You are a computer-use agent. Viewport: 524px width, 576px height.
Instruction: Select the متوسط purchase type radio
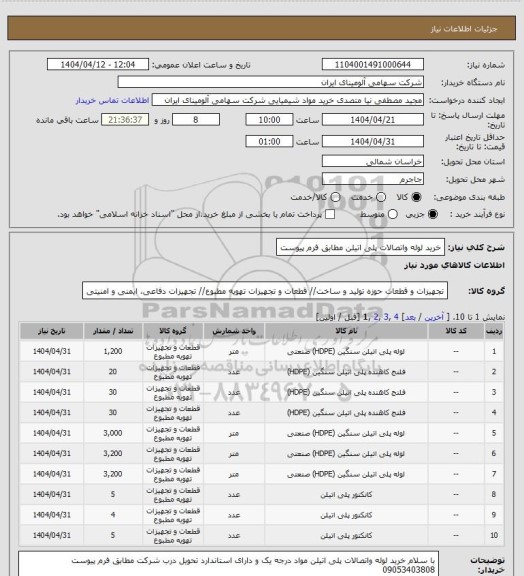[393, 214]
